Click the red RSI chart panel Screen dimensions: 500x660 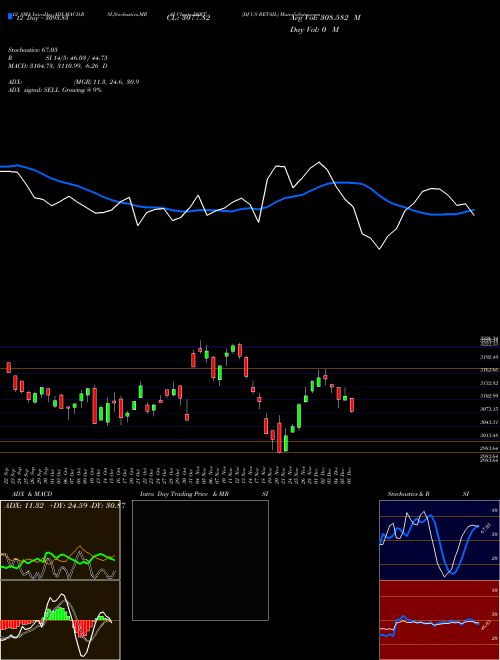tap(439, 620)
